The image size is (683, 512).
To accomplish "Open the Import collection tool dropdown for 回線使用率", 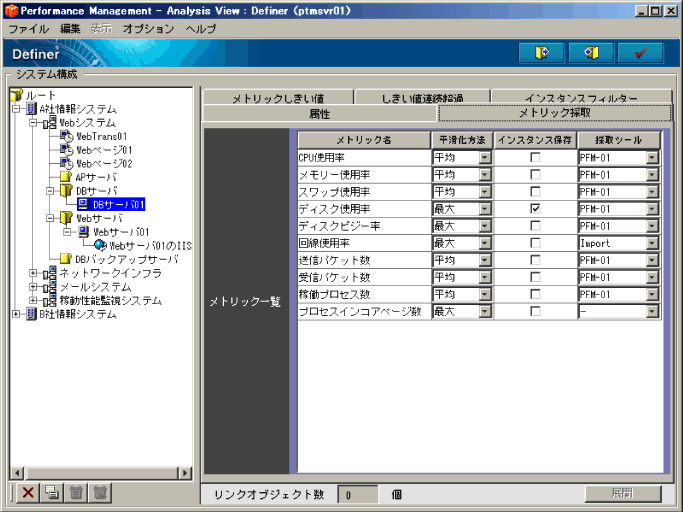I will point(652,243).
